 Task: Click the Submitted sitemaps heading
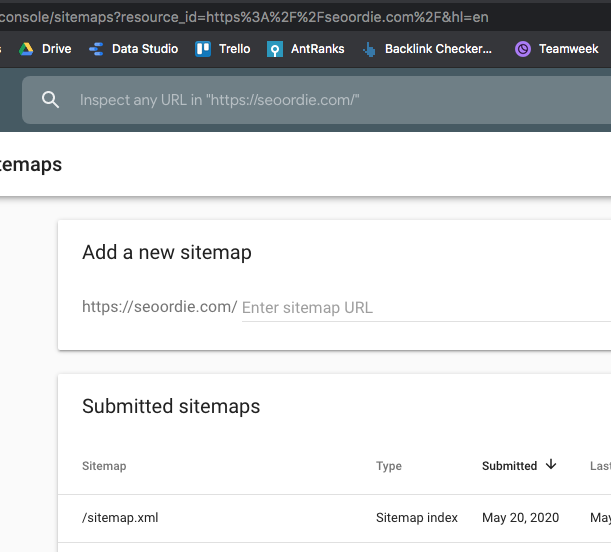[171, 407]
